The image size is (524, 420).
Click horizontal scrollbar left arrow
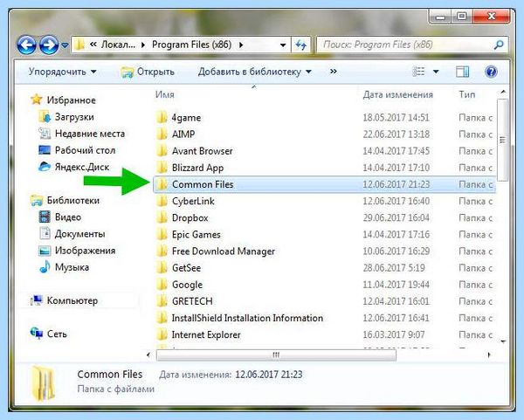(x=148, y=355)
